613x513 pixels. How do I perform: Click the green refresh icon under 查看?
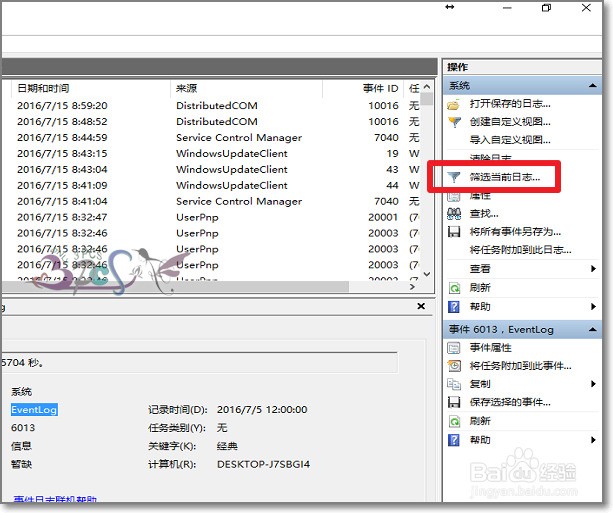click(454, 288)
